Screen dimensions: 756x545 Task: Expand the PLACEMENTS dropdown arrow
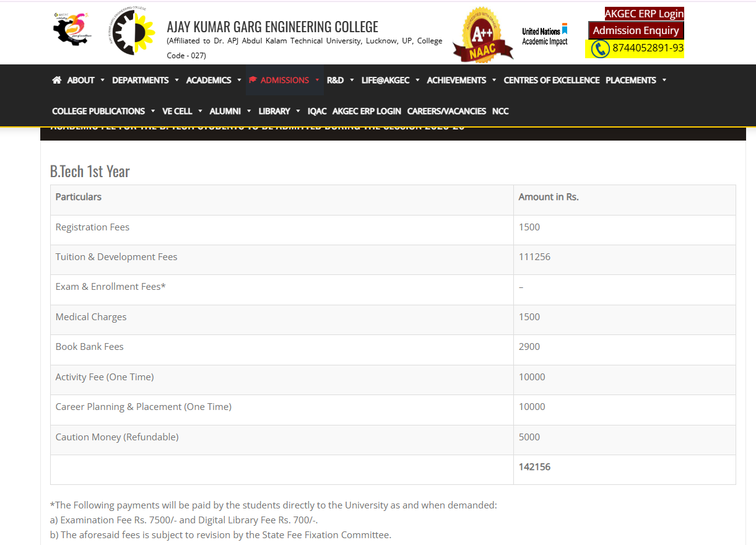tap(664, 80)
